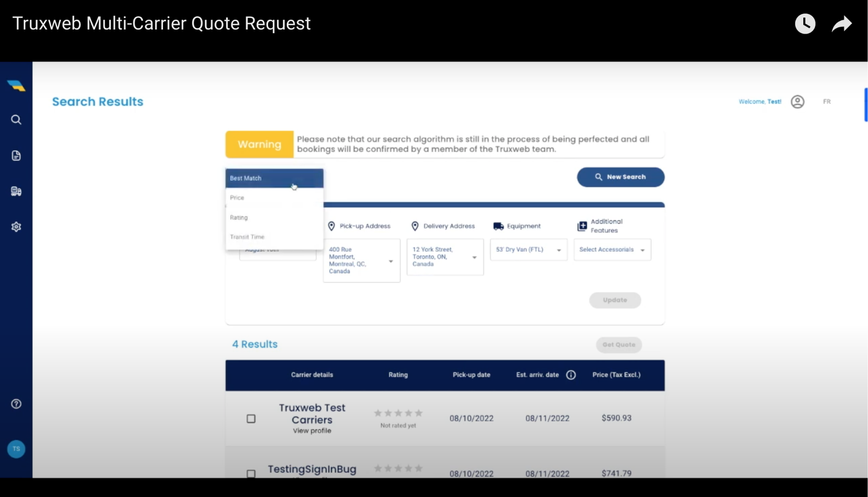This screenshot has height=497, width=868.
Task: Click the Rating column header
Action: (398, 375)
